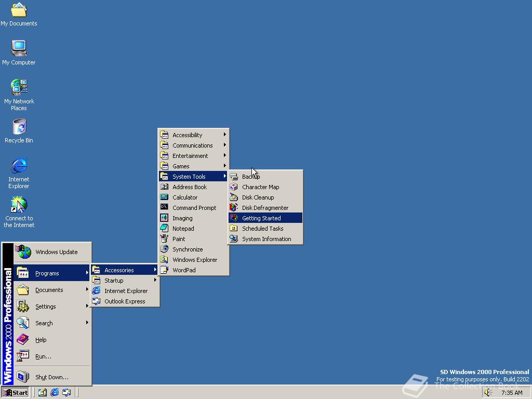Click the Command Prompt icon

[164, 207]
